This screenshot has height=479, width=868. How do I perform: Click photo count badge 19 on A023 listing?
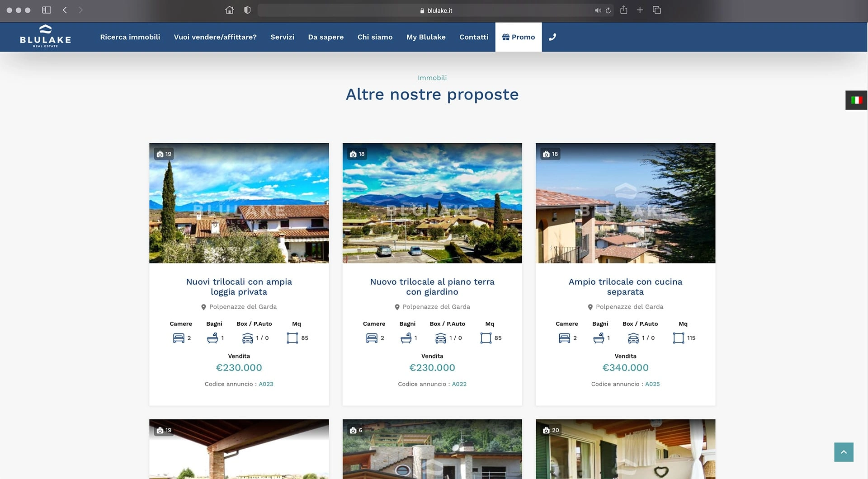pos(164,154)
